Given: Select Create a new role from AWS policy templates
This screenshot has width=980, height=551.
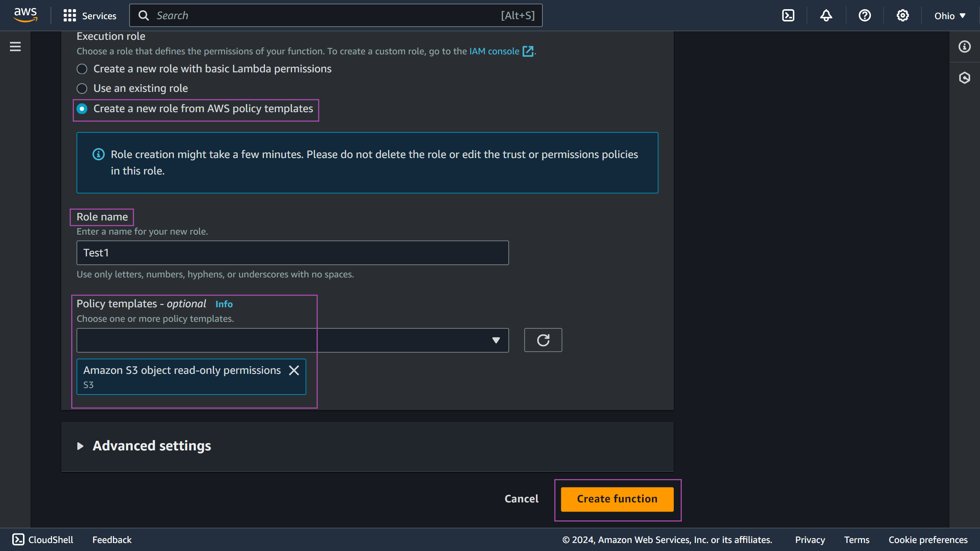Looking at the screenshot, I should (82, 109).
